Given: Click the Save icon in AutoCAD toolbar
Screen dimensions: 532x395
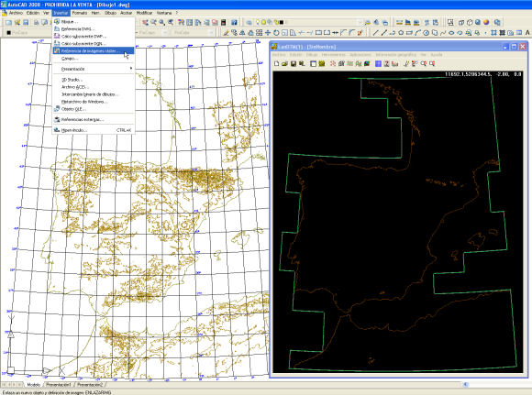Looking at the screenshot, I should (26, 22).
